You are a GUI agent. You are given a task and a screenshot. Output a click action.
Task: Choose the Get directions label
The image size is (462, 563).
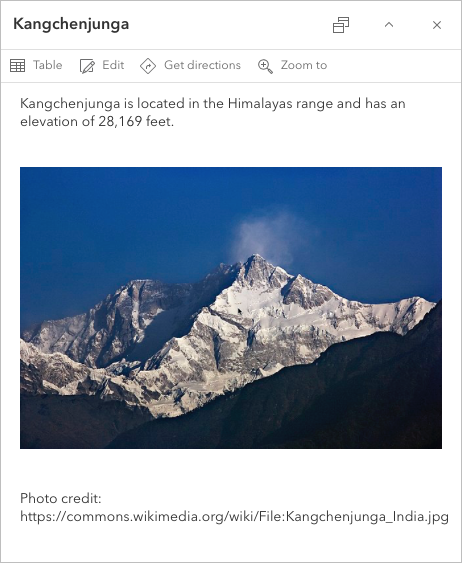tap(202, 65)
